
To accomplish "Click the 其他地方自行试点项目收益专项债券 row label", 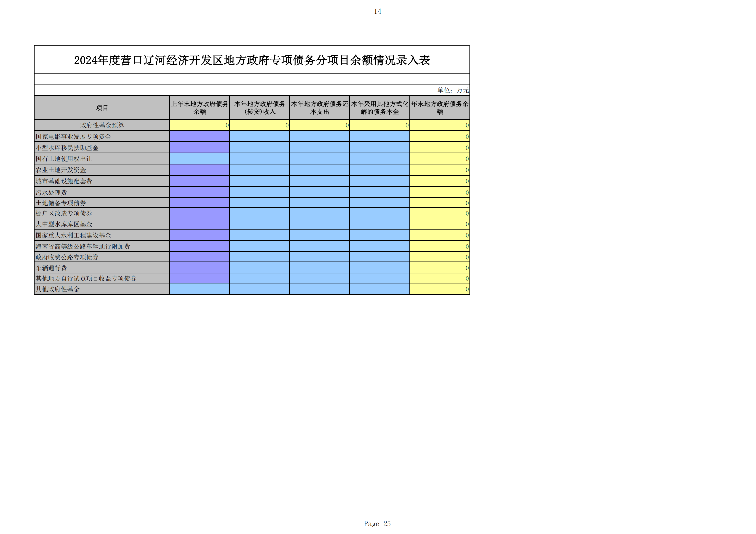I will 102,278.
